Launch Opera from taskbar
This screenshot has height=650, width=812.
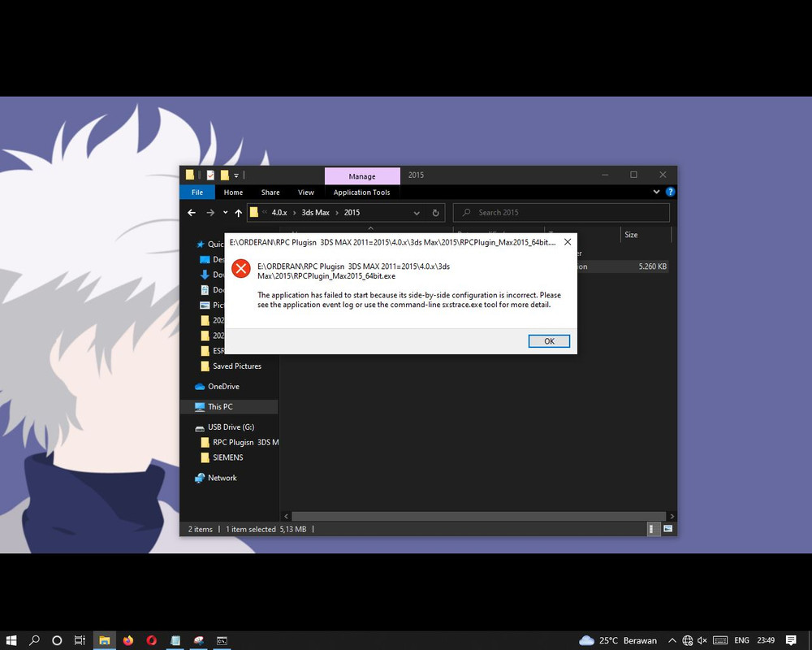click(151, 640)
